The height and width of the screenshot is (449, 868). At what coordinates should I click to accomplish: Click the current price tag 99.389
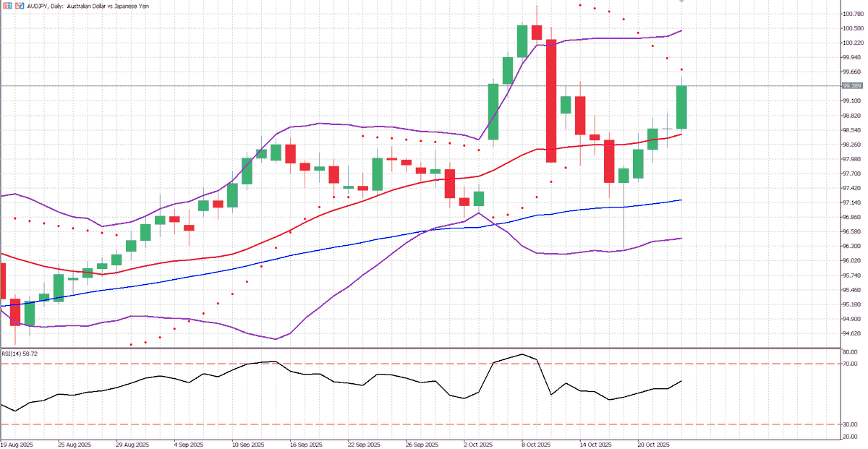tap(852, 86)
